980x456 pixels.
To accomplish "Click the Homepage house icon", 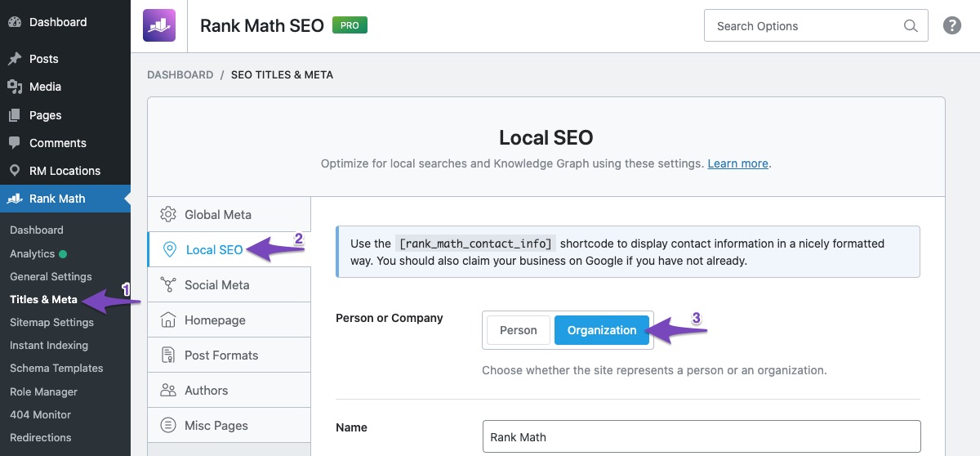I will pyautogui.click(x=168, y=320).
